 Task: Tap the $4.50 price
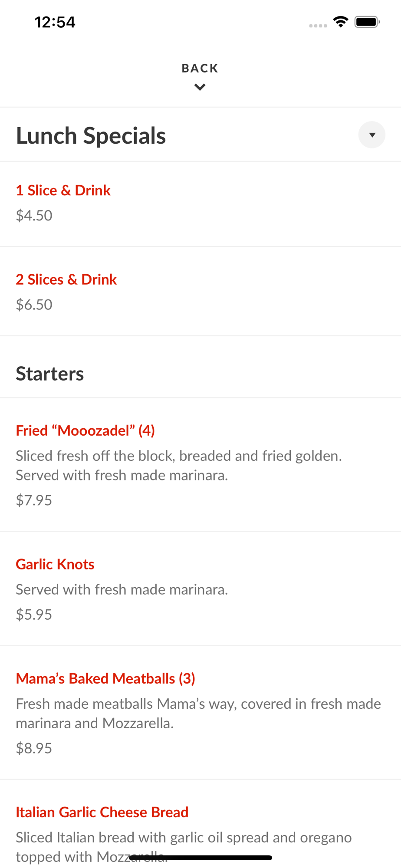coord(34,216)
